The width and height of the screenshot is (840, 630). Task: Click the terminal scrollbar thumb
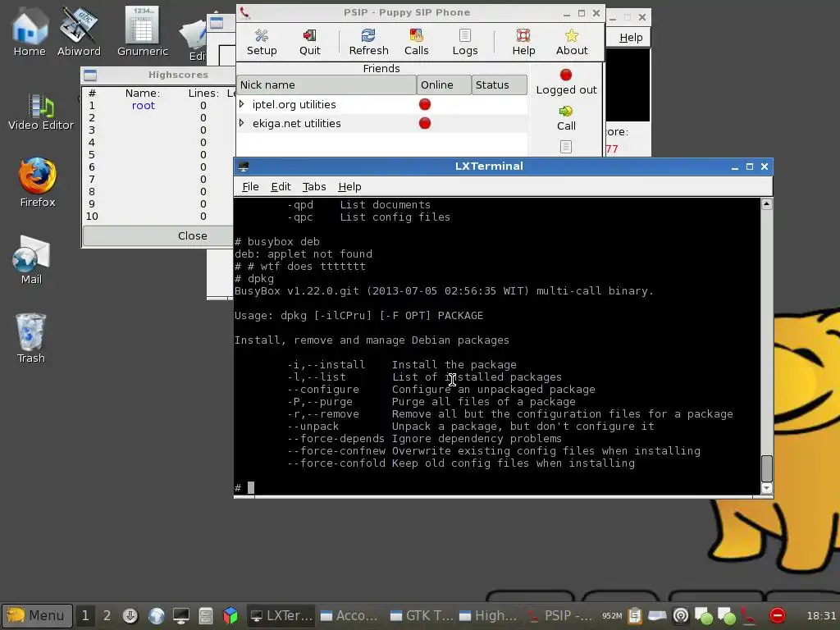pos(767,468)
